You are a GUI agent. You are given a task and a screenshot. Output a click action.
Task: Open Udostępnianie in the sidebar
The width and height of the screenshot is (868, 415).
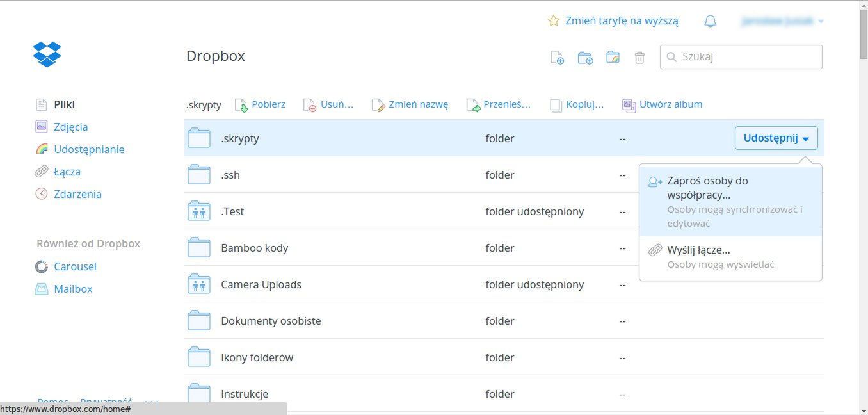89,149
